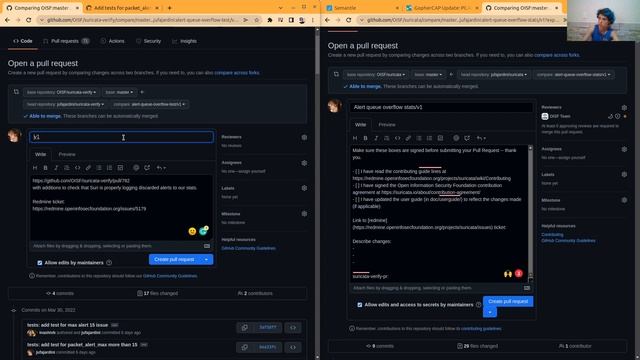Open the Code repository tab
640x360 pixels.
(23, 41)
